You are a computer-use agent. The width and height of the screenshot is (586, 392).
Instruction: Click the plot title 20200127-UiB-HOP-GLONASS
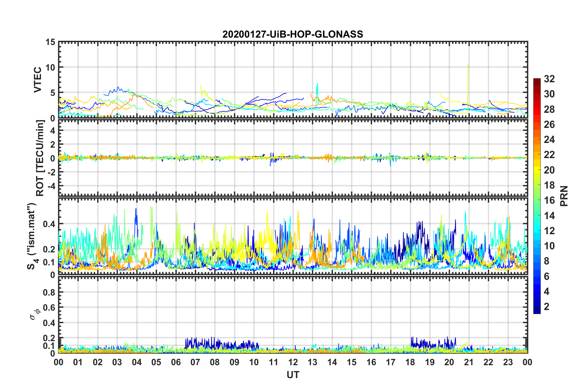point(293,34)
